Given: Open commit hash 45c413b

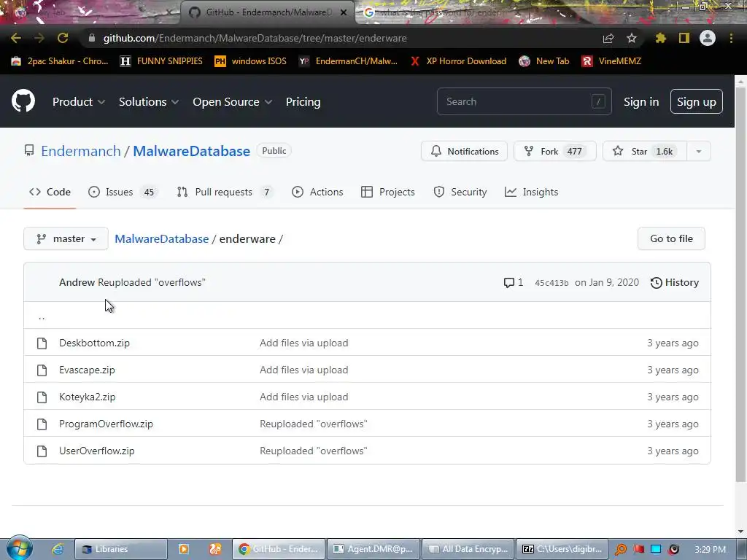Looking at the screenshot, I should pos(551,283).
